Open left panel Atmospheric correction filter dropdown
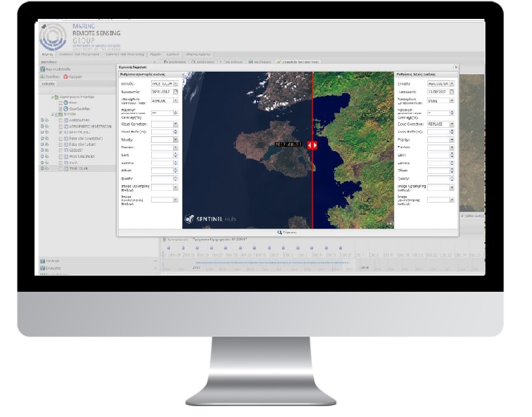The height and width of the screenshot is (417, 532). pos(175,100)
